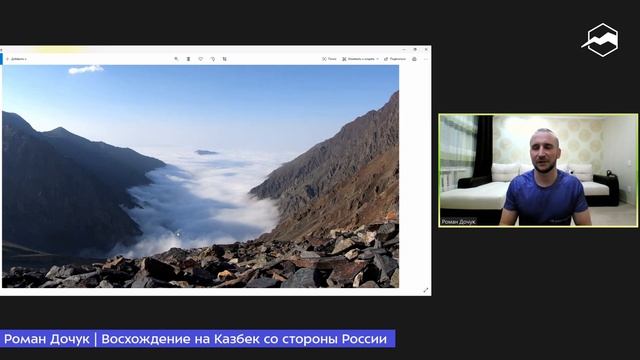
Task: Mark photo as favorite with heart icon
Action: coord(201,59)
